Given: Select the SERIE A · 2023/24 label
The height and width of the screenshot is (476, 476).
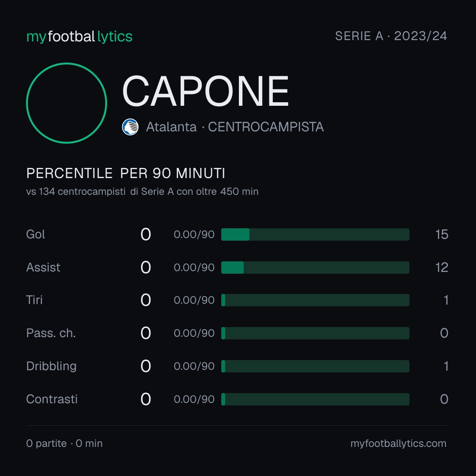Looking at the screenshot, I should point(391,36).
